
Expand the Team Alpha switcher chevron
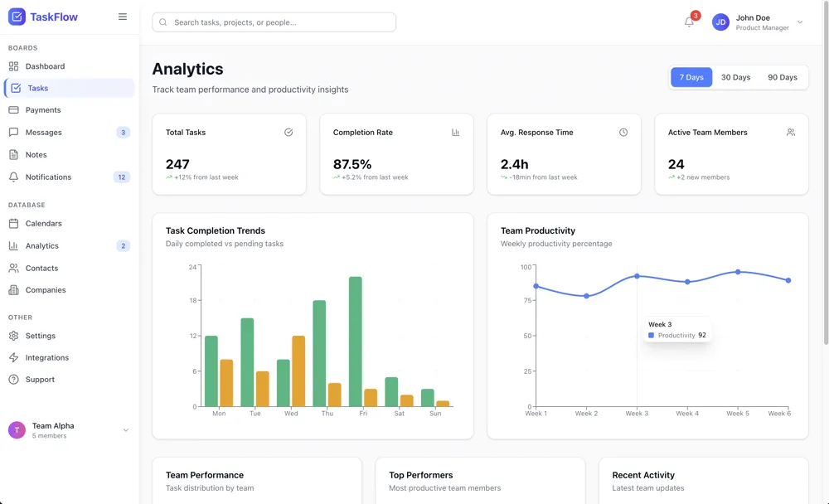tap(126, 430)
